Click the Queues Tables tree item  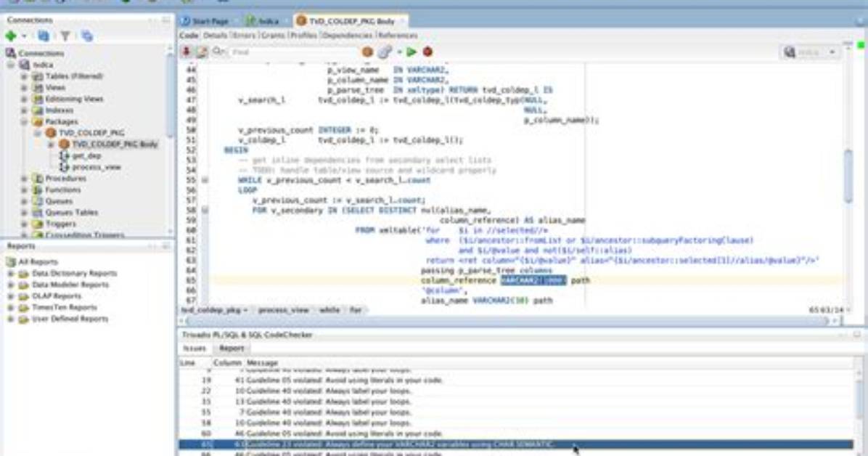click(71, 212)
